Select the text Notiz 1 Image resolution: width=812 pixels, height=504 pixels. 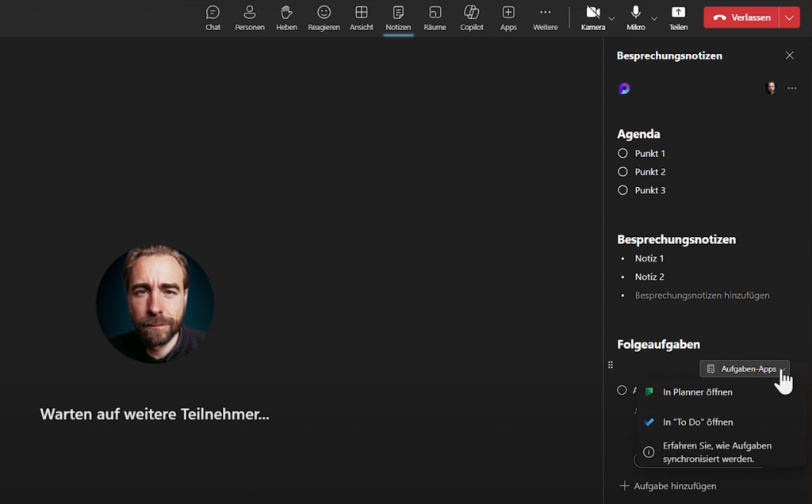pos(649,258)
